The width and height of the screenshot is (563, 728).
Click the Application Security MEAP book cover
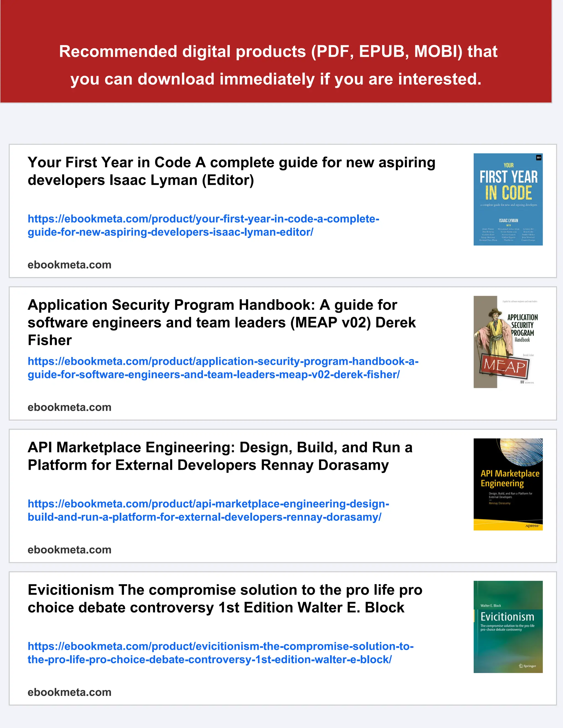[x=508, y=342]
